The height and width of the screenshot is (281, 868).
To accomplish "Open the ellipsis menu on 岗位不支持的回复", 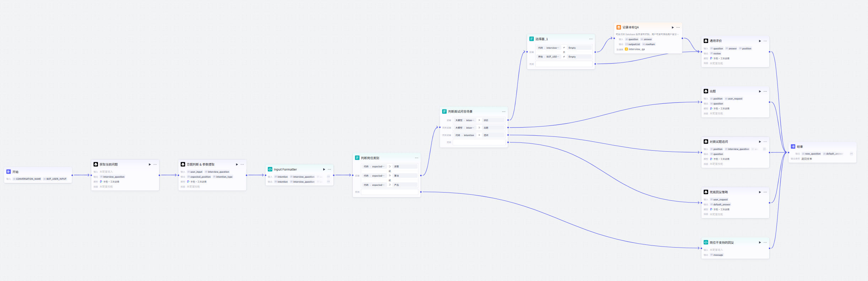I will [x=765, y=242].
